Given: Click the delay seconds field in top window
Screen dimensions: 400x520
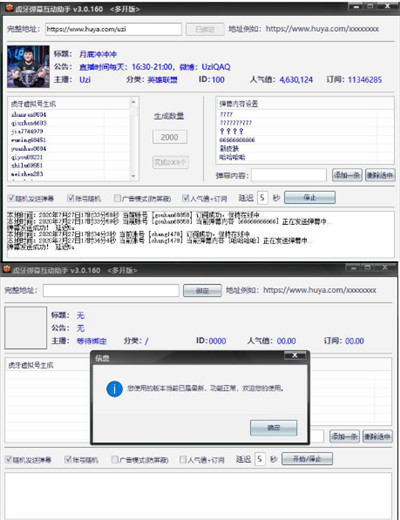Looking at the screenshot, I should pos(263,198).
